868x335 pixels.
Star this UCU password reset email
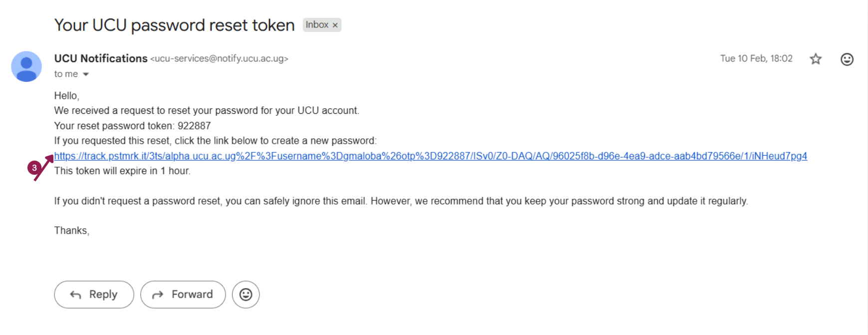(816, 59)
